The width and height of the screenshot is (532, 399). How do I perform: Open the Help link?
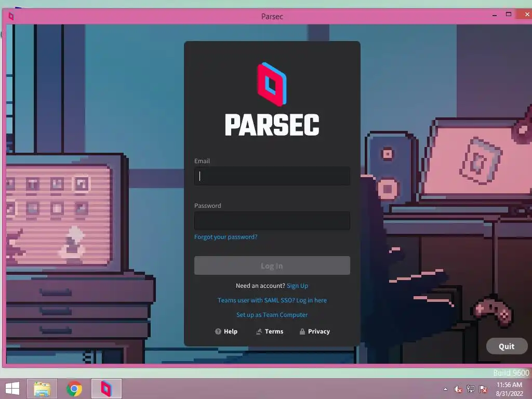click(x=227, y=331)
